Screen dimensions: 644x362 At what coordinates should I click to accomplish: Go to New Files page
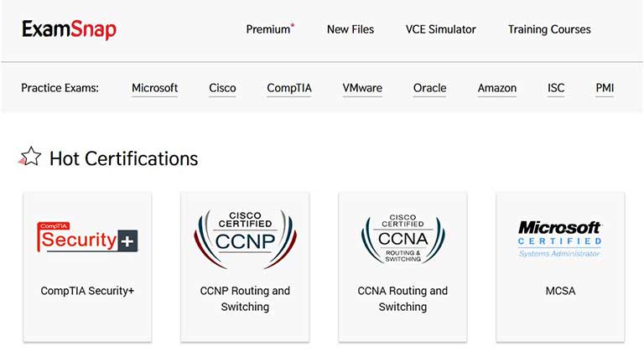pyautogui.click(x=351, y=29)
